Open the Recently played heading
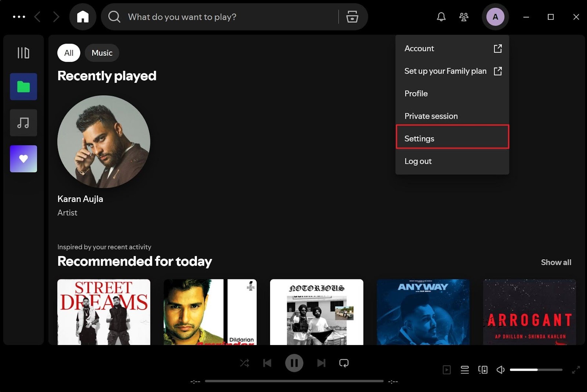This screenshot has width=587, height=392. click(x=107, y=76)
